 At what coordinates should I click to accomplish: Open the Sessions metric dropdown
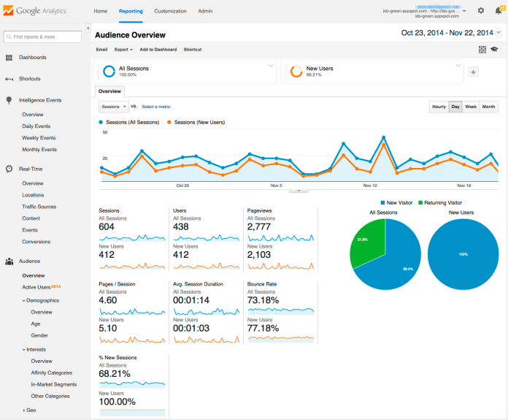[113, 107]
